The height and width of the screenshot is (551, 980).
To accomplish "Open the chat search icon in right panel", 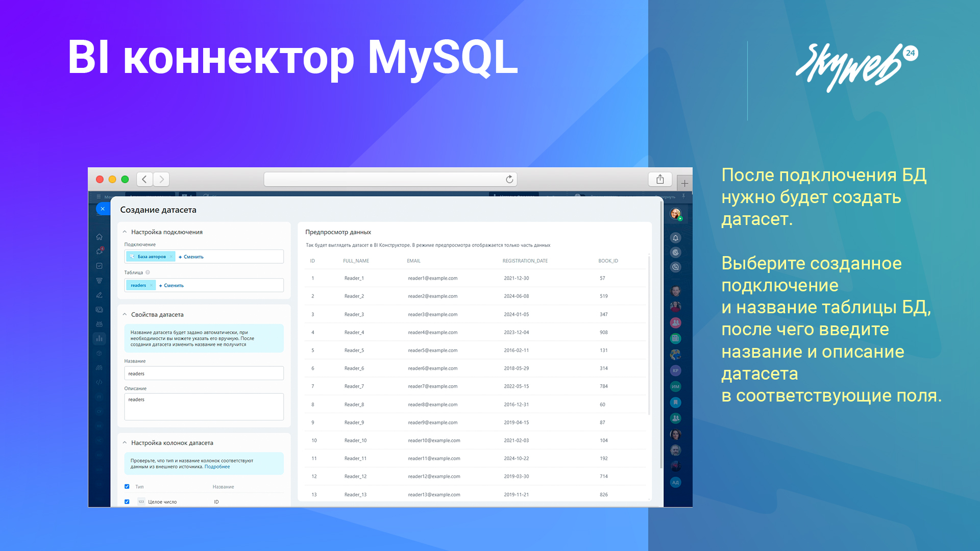I will point(675,267).
